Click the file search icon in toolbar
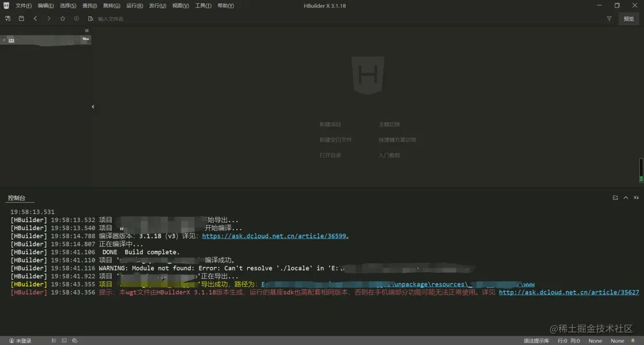Image resolution: width=644 pixels, height=345 pixels. pyautogui.click(x=91, y=19)
